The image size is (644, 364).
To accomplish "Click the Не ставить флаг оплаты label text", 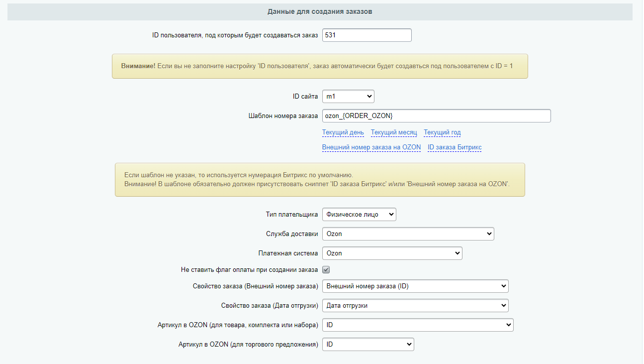I will 249,270.
